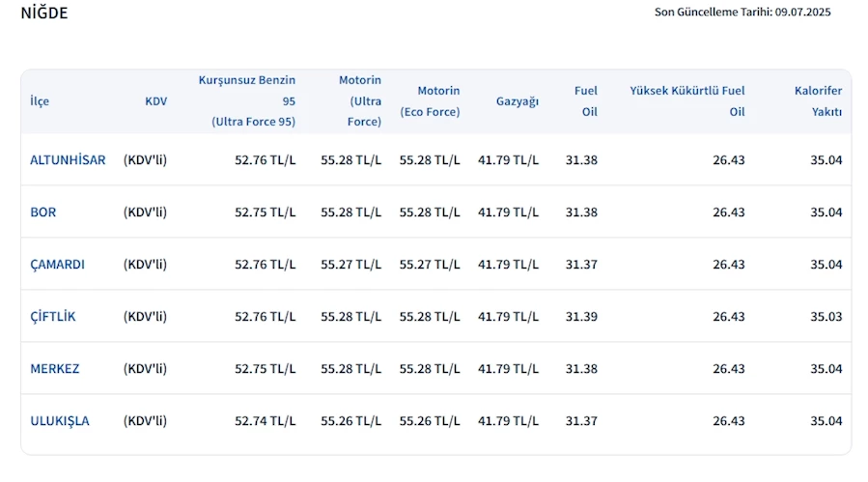Screen dimensions: 868x482
Task: Click the NİĞDE province heading
Action: [44, 14]
